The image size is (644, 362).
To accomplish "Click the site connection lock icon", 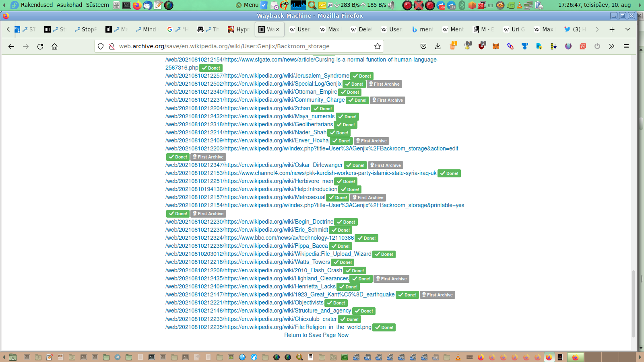I will point(112,46).
